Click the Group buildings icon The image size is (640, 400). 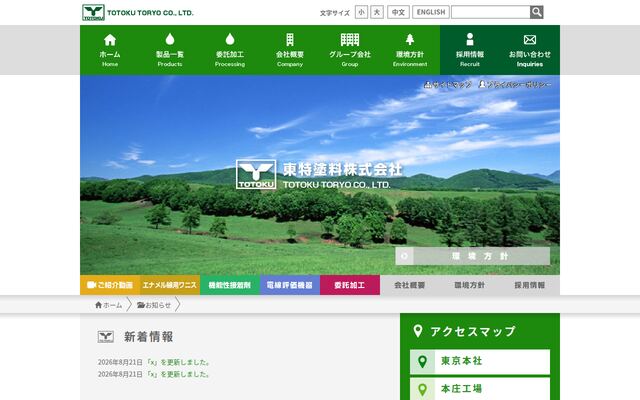(x=350, y=40)
